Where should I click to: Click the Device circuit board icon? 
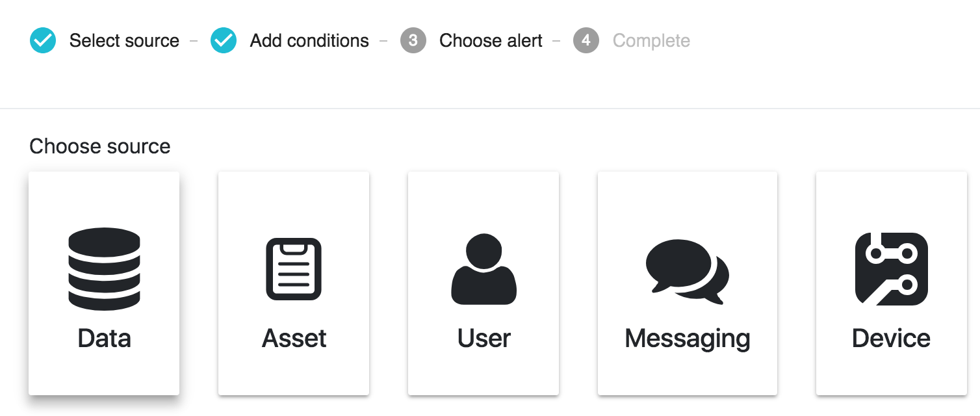[891, 268]
